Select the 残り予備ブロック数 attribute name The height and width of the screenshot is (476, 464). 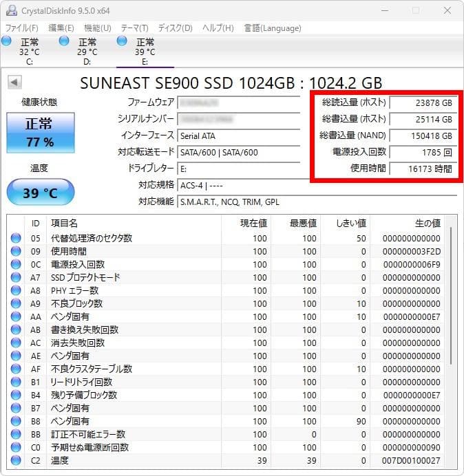(x=84, y=395)
